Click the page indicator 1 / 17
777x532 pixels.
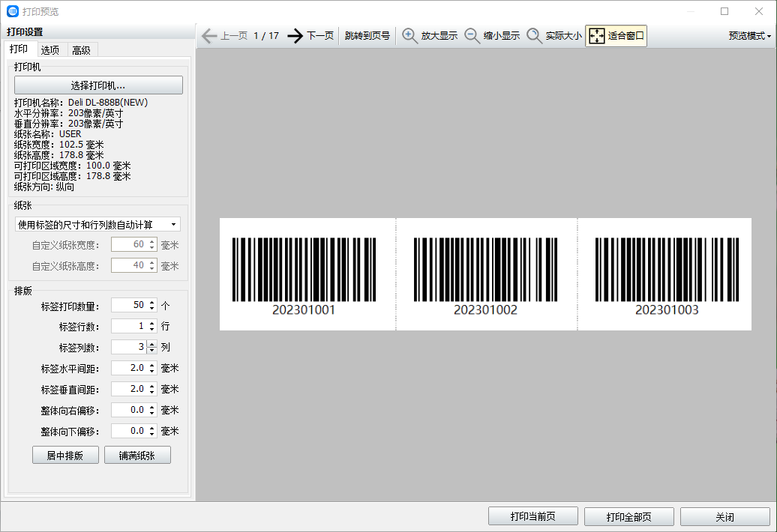pyautogui.click(x=266, y=36)
